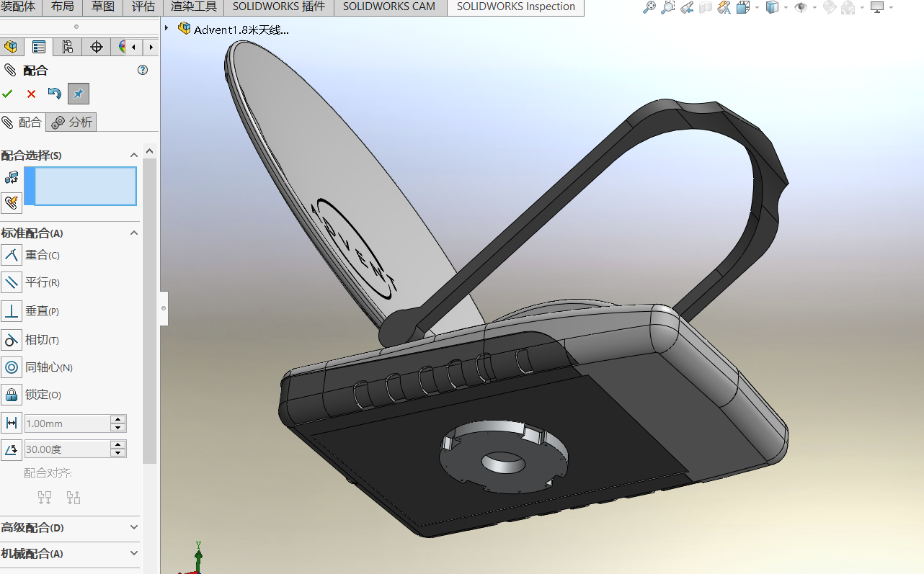Open the View Orientation dropdown arrow
The height and width of the screenshot is (574, 924).
tap(756, 8)
